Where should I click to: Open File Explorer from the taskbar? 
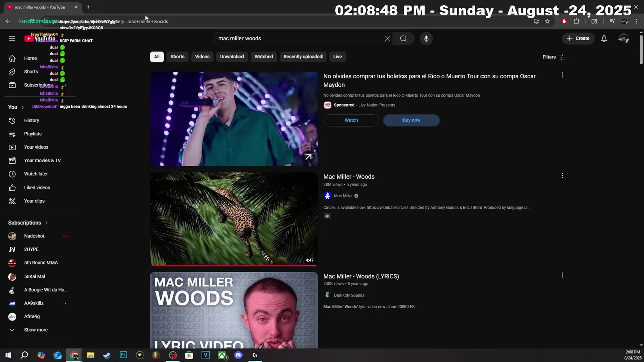click(90, 355)
